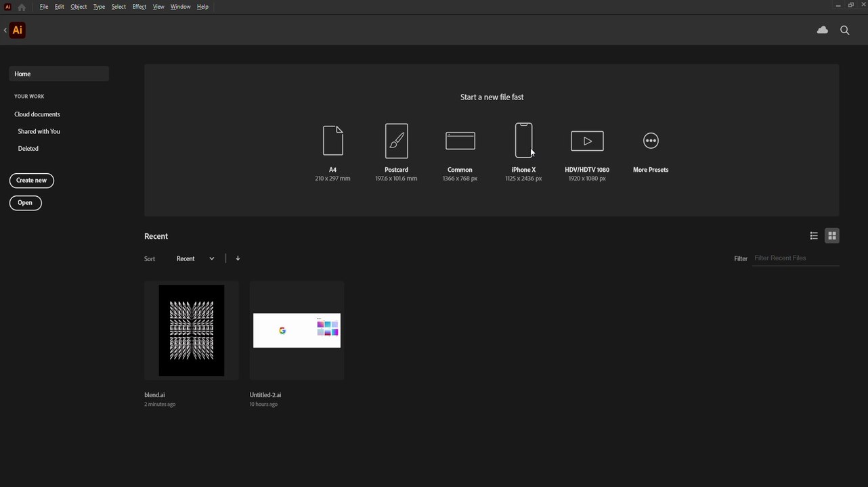Reverse the sort order arrow
This screenshot has height=487, width=868.
tap(238, 258)
